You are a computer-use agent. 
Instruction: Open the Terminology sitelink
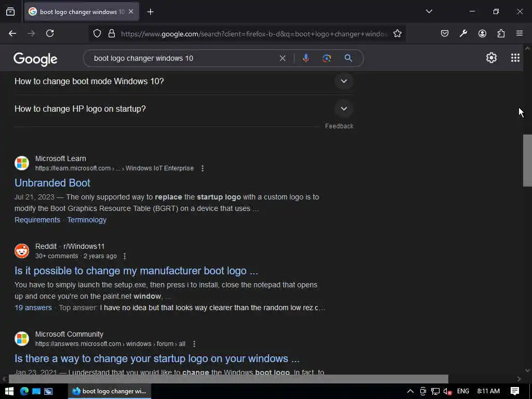coord(87,220)
